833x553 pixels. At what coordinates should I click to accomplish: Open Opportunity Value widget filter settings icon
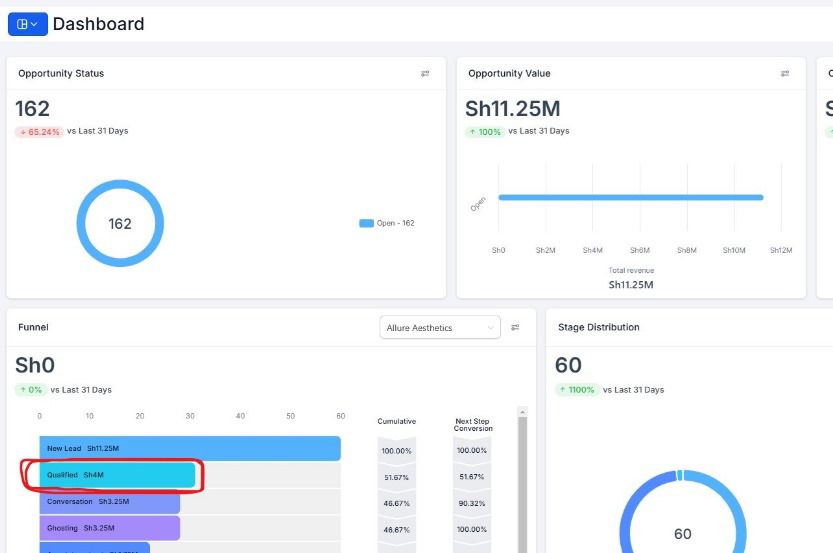(x=785, y=73)
